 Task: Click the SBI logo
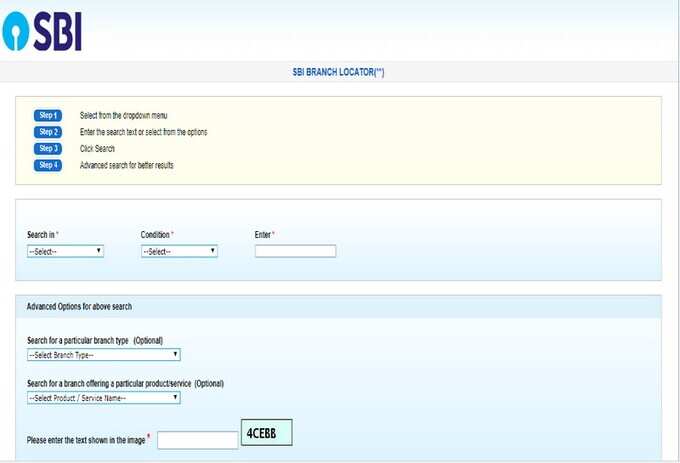42,31
